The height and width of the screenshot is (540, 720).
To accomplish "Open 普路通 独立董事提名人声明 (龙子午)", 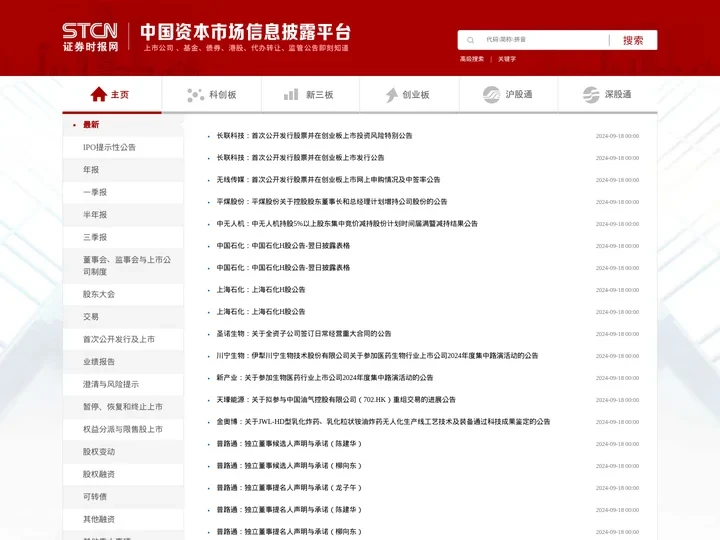I will point(289,488).
